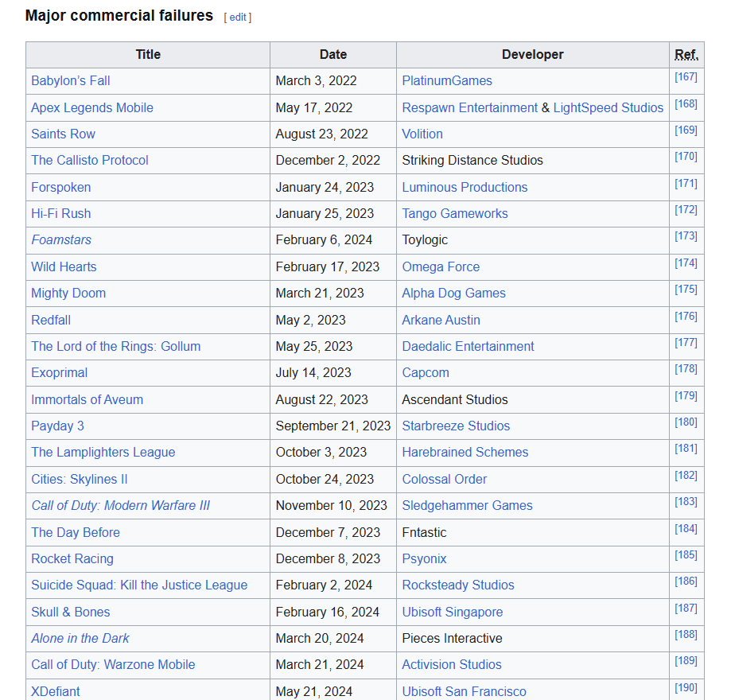Visit The Lamplighters League page
Viewport: 731px width, 700px height.
pyautogui.click(x=103, y=452)
